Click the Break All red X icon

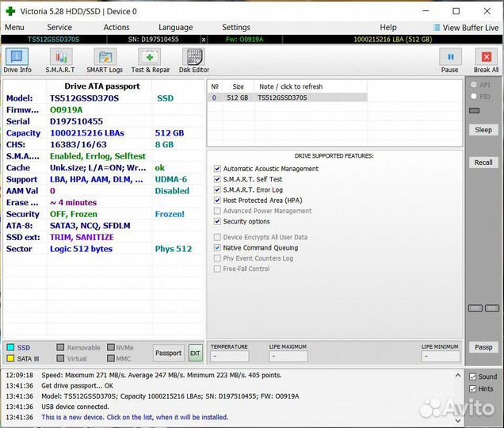[x=487, y=57]
